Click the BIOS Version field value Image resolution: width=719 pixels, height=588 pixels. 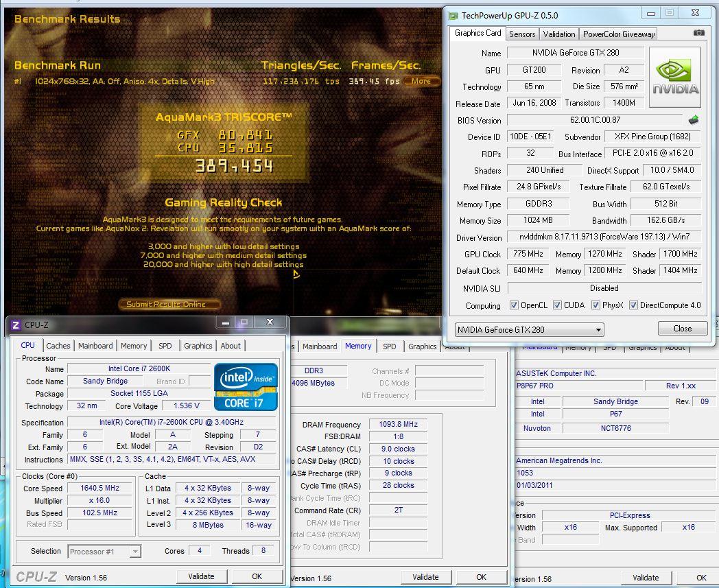pyautogui.click(x=596, y=120)
